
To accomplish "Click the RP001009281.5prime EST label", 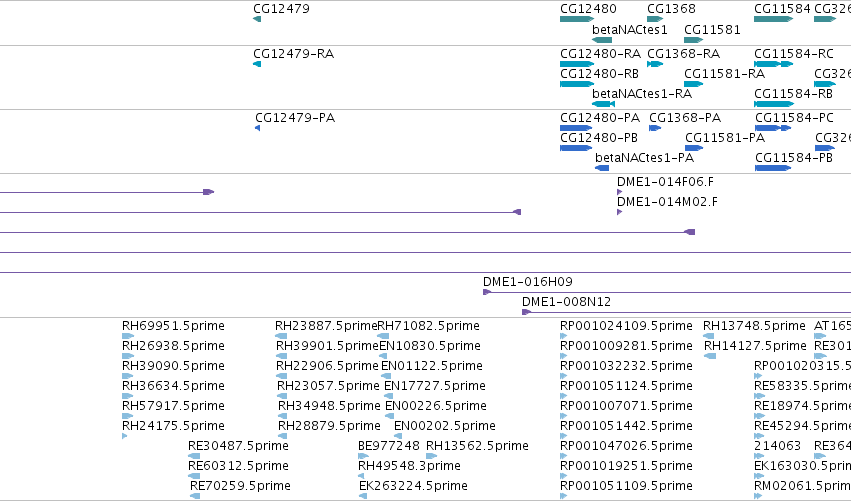I will [626, 346].
